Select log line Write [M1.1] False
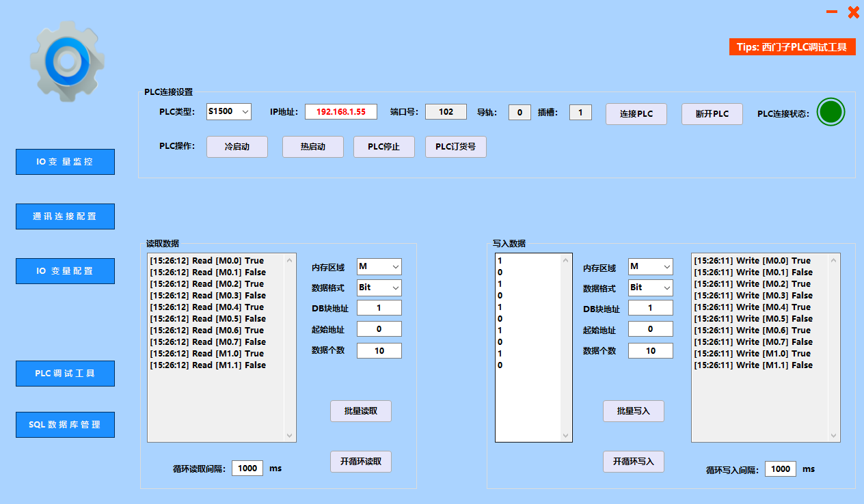 753,365
